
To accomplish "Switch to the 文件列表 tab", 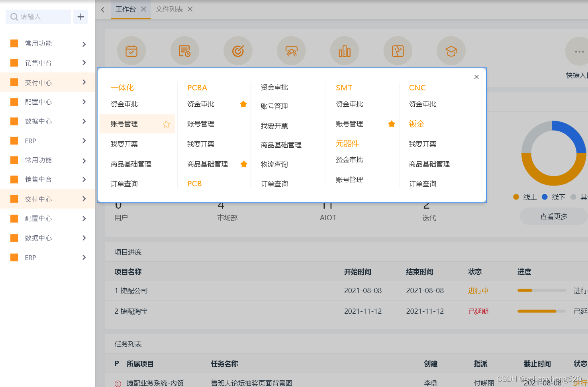I will tap(169, 9).
